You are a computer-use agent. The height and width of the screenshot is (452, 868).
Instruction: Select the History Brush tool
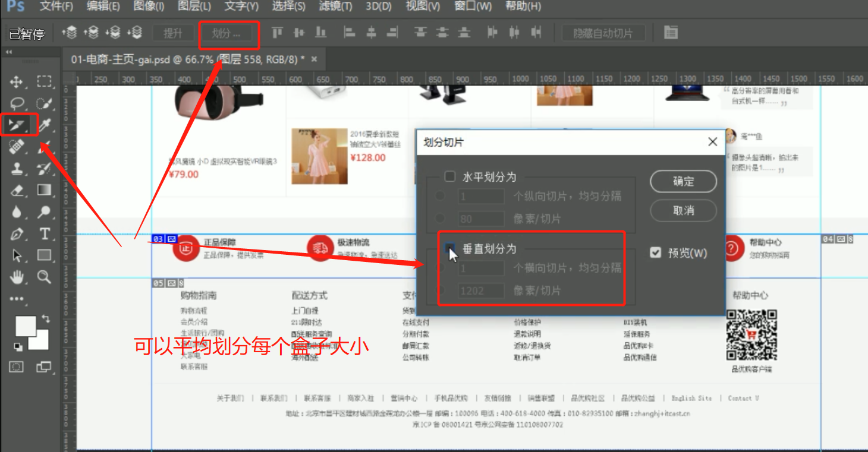pos(44,169)
